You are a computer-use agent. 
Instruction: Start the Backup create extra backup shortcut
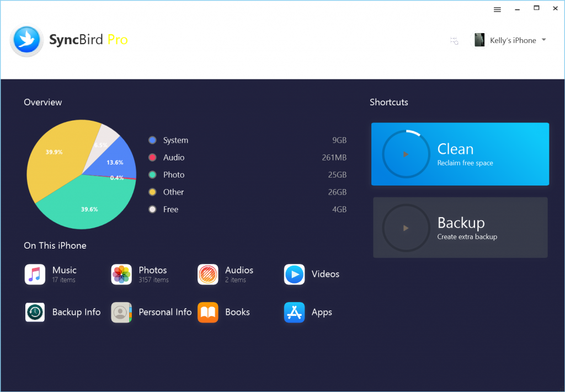[460, 228]
